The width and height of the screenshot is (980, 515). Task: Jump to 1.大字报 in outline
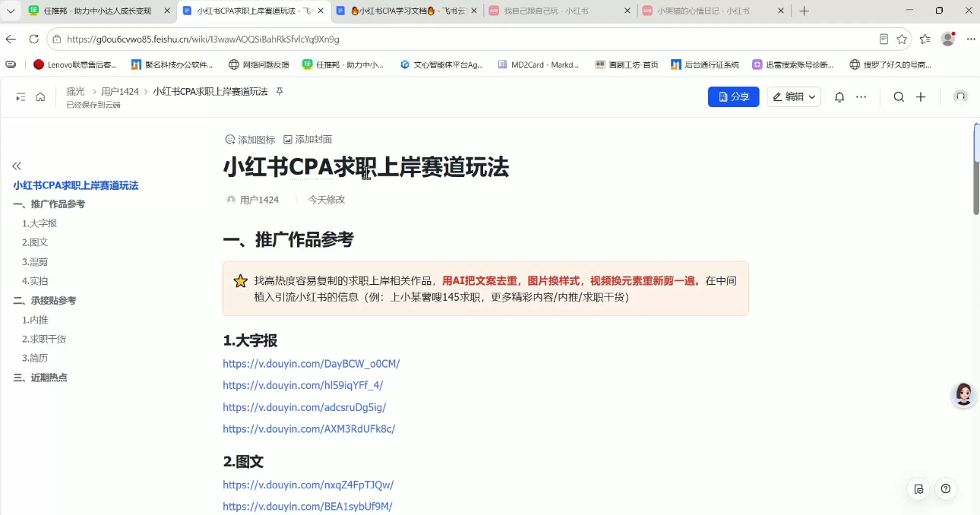pyautogui.click(x=40, y=223)
